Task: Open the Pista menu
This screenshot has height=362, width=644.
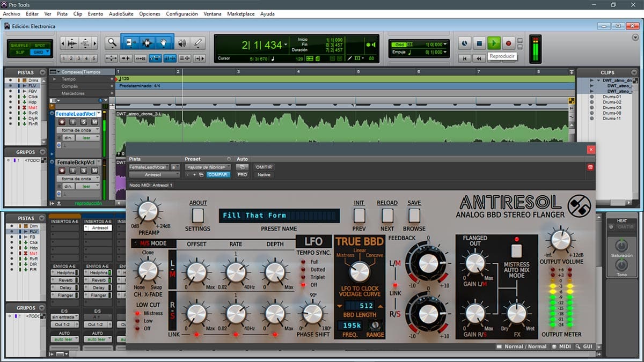Action: [x=62, y=14]
